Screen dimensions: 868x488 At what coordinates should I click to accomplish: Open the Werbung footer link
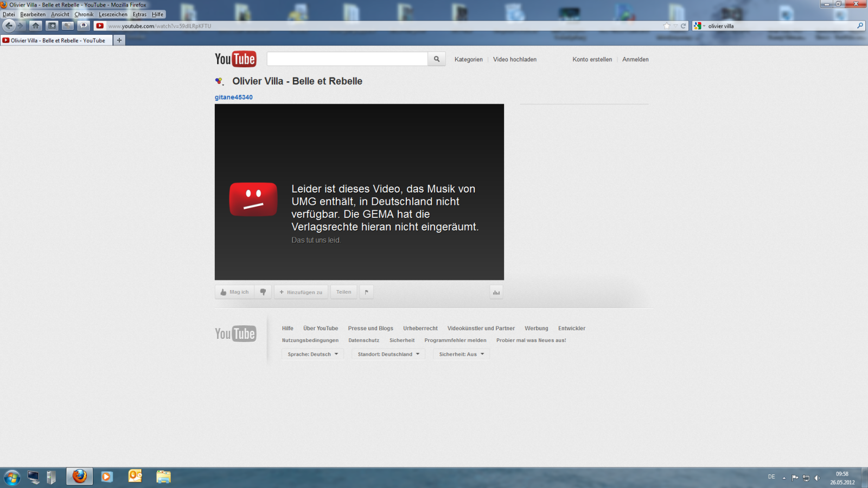click(x=537, y=329)
